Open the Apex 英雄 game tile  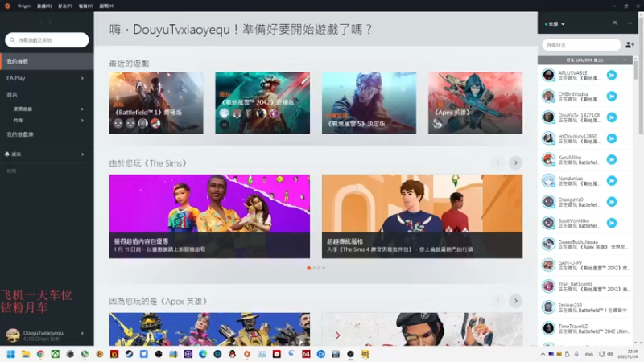point(475,103)
